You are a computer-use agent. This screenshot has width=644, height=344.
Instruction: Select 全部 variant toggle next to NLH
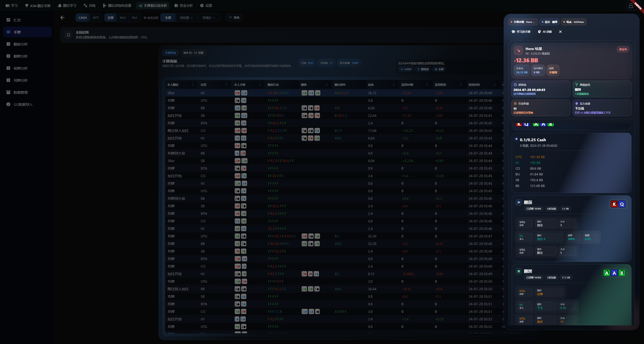point(110,18)
